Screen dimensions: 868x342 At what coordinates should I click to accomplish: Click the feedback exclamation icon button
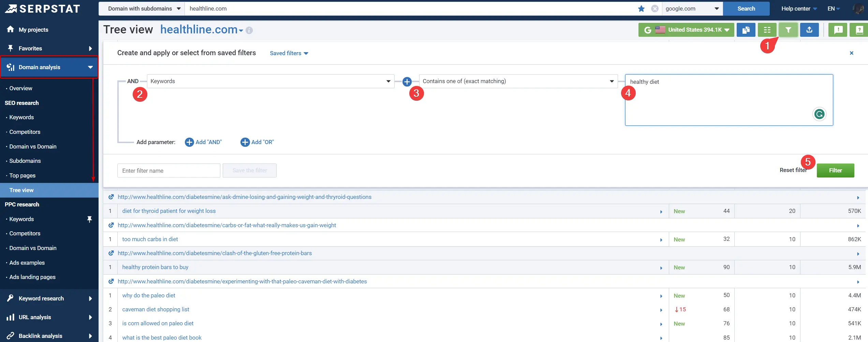pyautogui.click(x=838, y=30)
